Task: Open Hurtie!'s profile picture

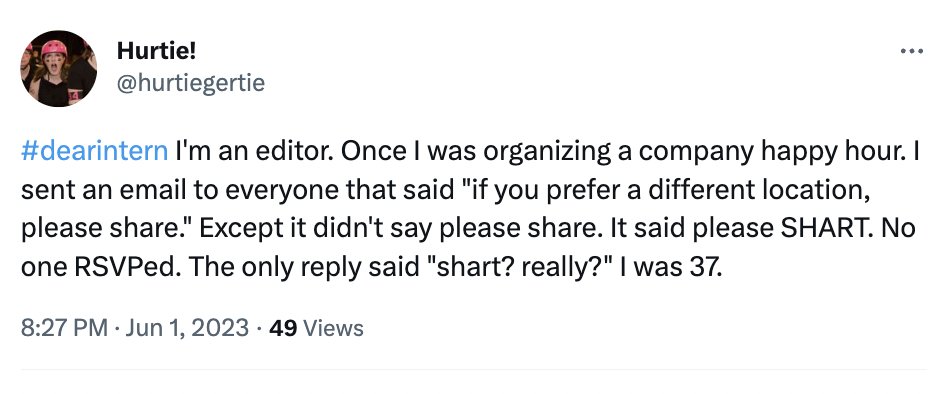Action: point(59,68)
